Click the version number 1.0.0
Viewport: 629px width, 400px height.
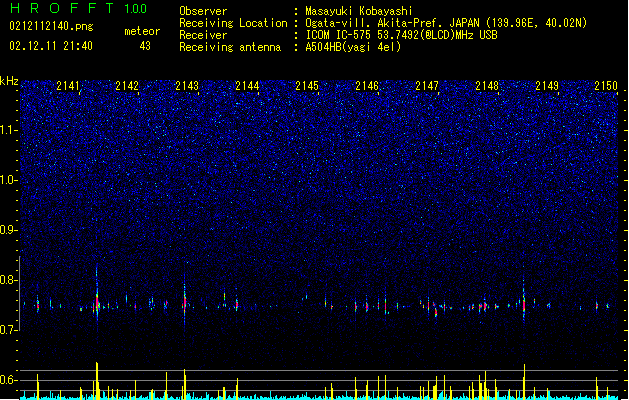point(136,9)
